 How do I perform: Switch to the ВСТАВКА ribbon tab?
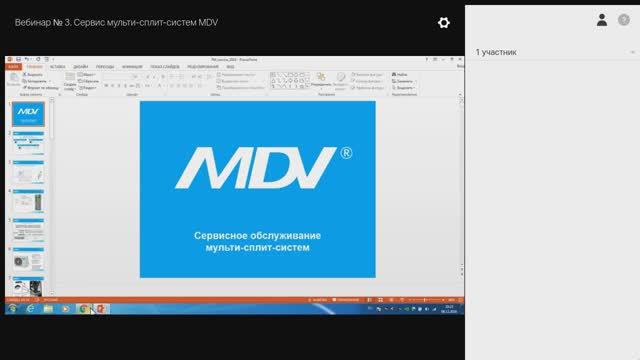click(58, 67)
